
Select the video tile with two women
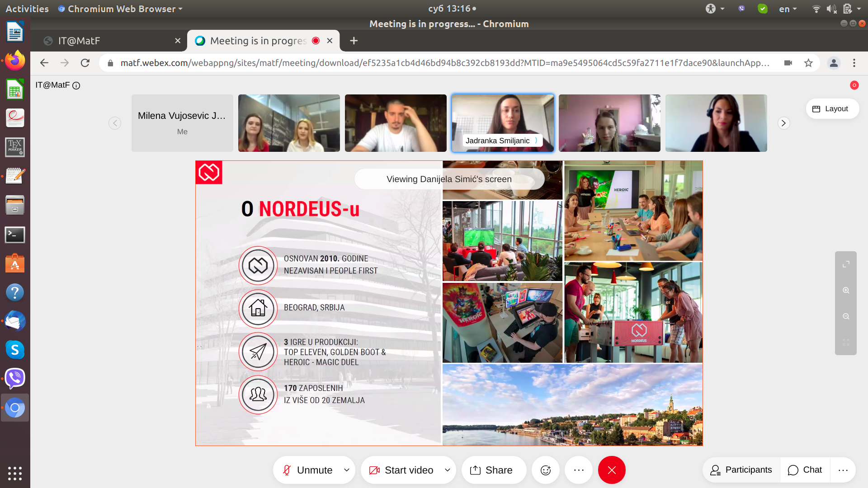coord(289,123)
